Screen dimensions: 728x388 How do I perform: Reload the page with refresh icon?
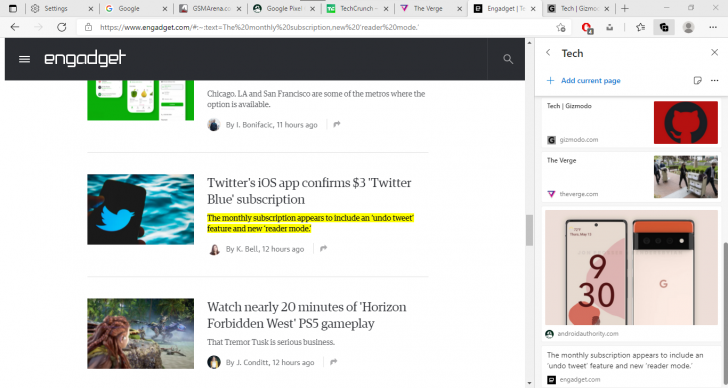pos(61,27)
